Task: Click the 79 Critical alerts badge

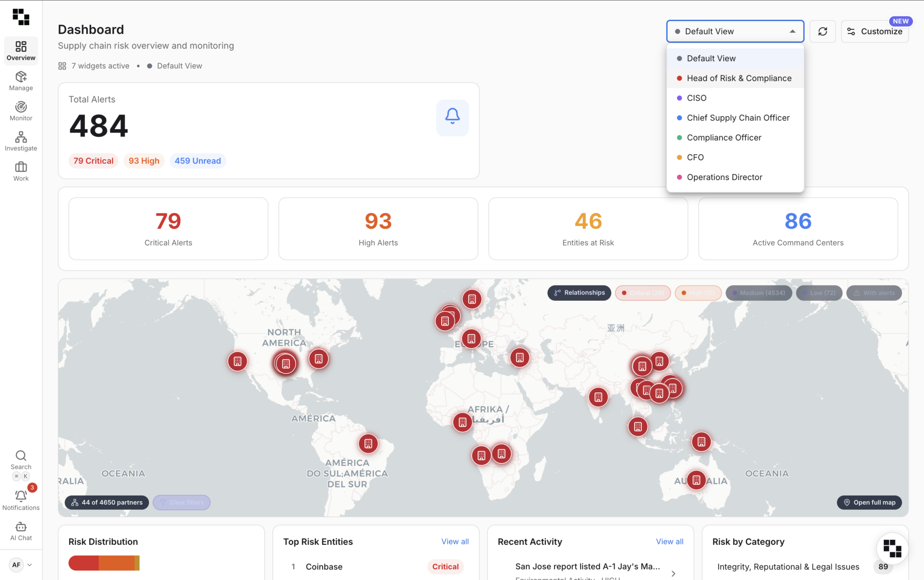Action: [x=93, y=161]
